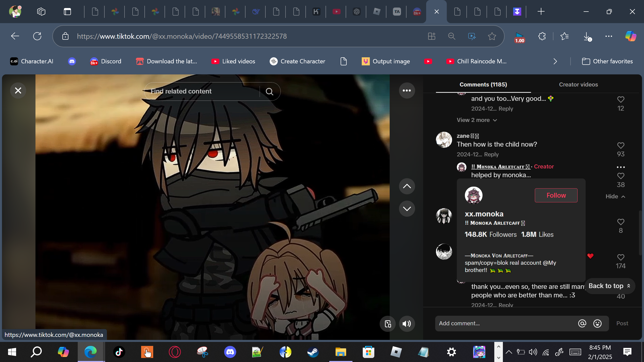The image size is (644, 362).
Task: Click the search icon in related content
Action: tap(269, 92)
